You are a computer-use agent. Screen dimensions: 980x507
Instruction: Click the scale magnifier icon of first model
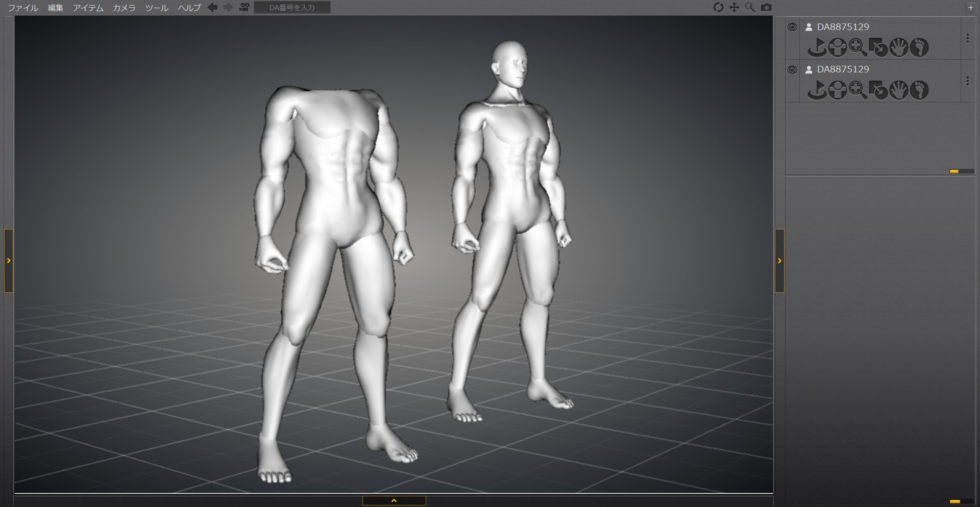click(x=857, y=47)
